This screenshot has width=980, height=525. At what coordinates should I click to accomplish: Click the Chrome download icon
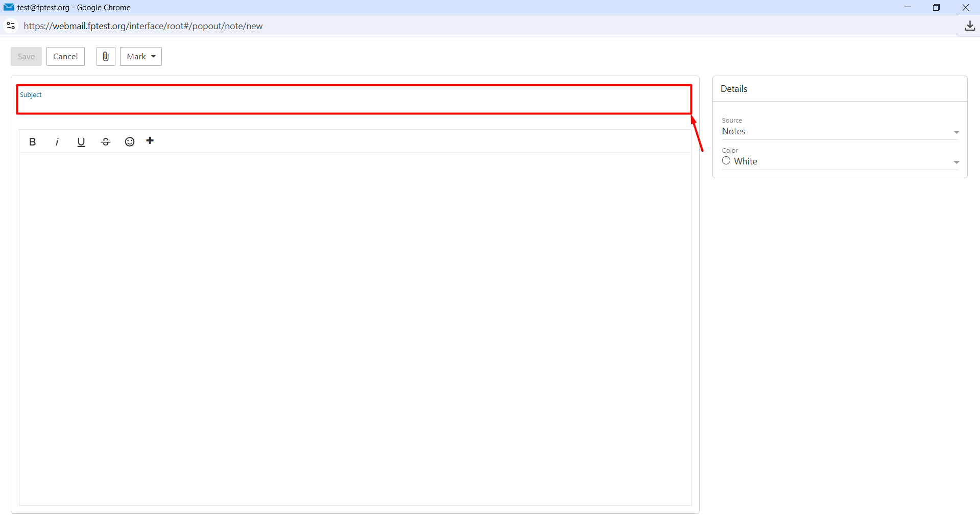(970, 26)
